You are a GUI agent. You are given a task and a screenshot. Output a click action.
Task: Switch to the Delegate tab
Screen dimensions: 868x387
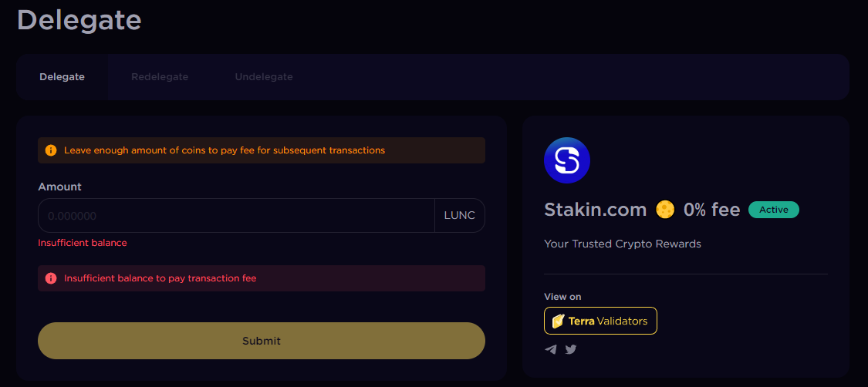click(x=62, y=77)
